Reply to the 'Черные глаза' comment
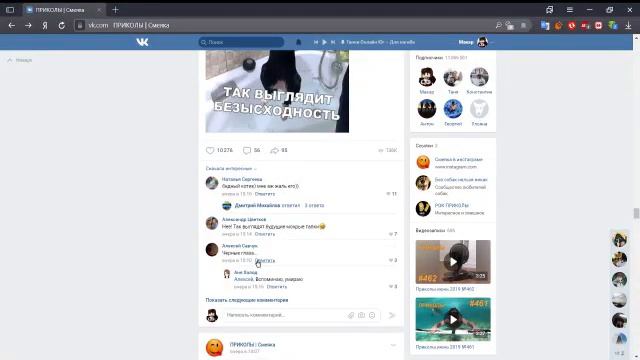The image size is (640, 360). pyautogui.click(x=264, y=260)
